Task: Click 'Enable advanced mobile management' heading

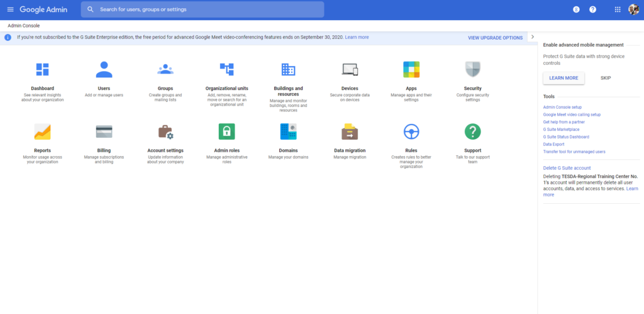Action: 583,45
